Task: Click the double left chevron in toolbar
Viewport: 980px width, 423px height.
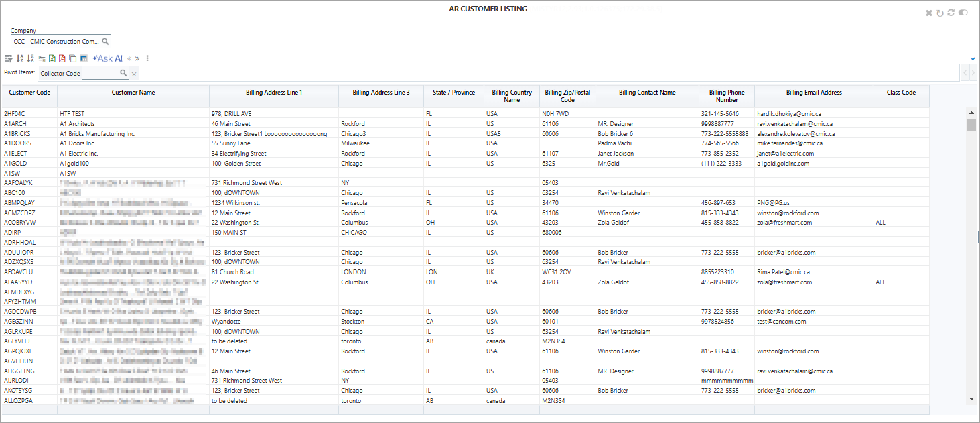Action: 129,58
